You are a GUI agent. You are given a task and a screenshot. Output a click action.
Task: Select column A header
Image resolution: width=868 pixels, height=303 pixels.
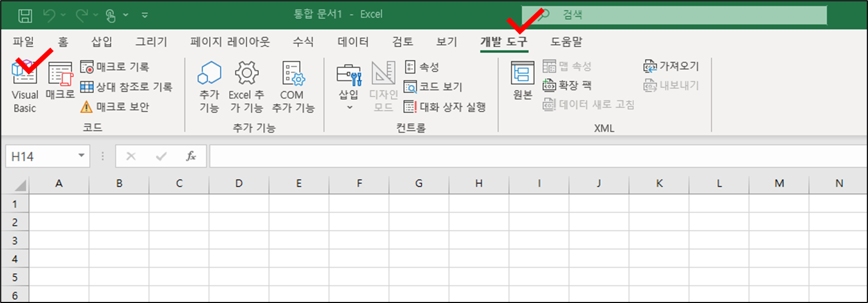[59, 183]
